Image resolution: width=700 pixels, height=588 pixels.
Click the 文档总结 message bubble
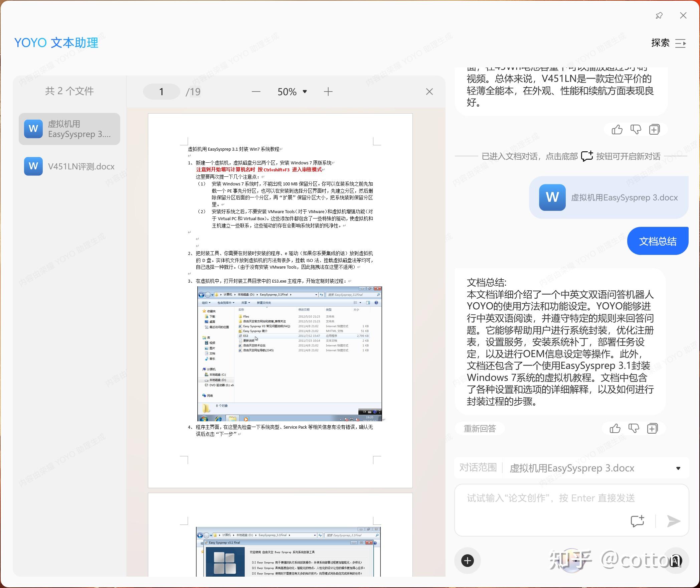click(x=658, y=241)
